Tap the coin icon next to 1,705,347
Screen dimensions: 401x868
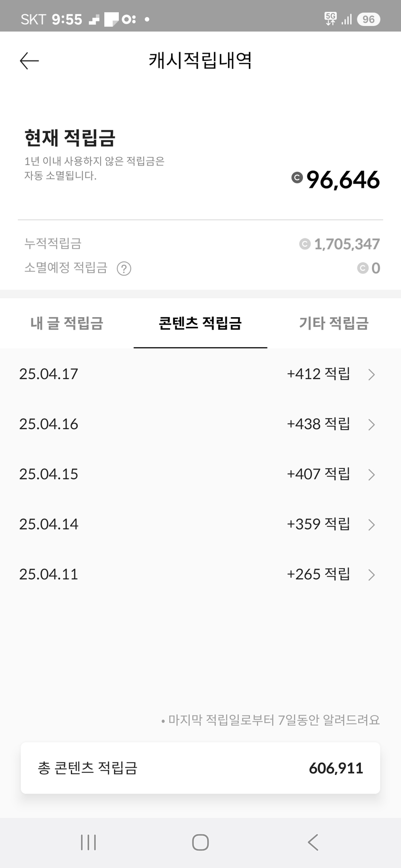click(304, 244)
